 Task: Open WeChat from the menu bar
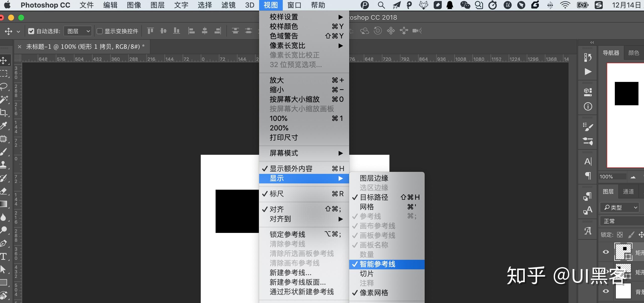[x=465, y=5]
